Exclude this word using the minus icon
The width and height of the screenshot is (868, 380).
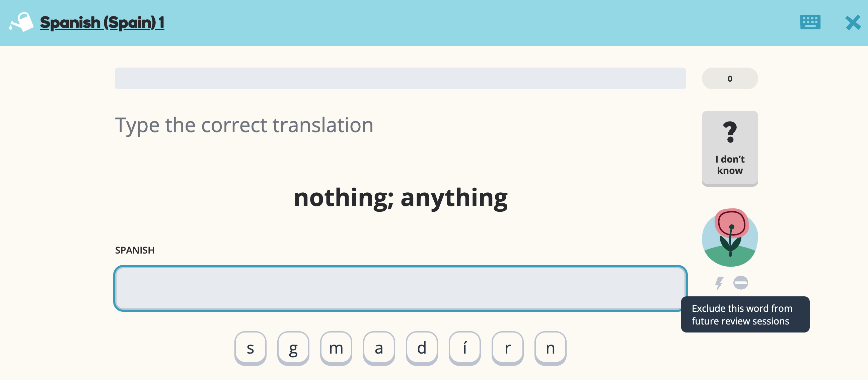740,283
